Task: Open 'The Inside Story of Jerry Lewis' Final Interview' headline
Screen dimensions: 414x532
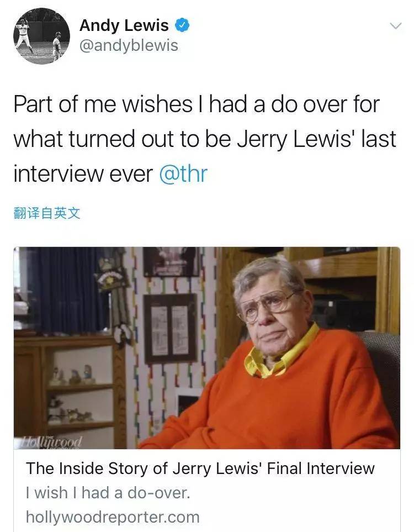Action: coord(200,468)
